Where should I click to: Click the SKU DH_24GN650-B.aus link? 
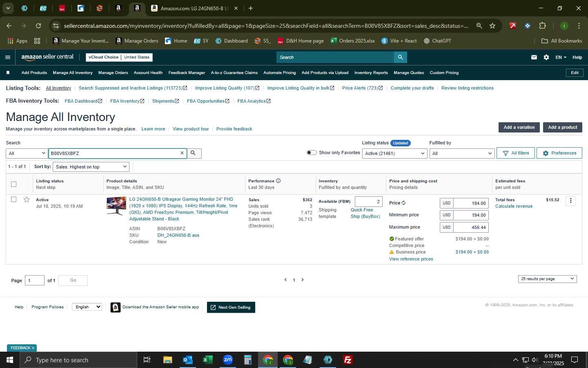click(178, 235)
